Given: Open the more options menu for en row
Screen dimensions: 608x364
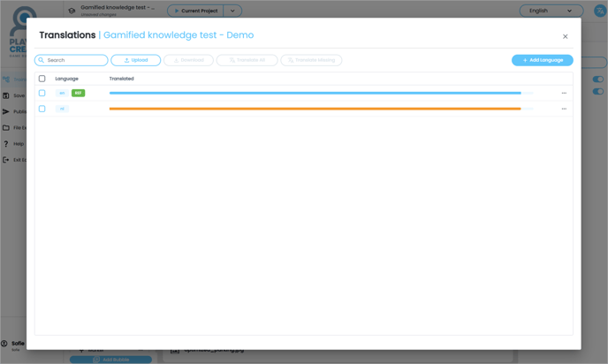Looking at the screenshot, I should tap(564, 93).
